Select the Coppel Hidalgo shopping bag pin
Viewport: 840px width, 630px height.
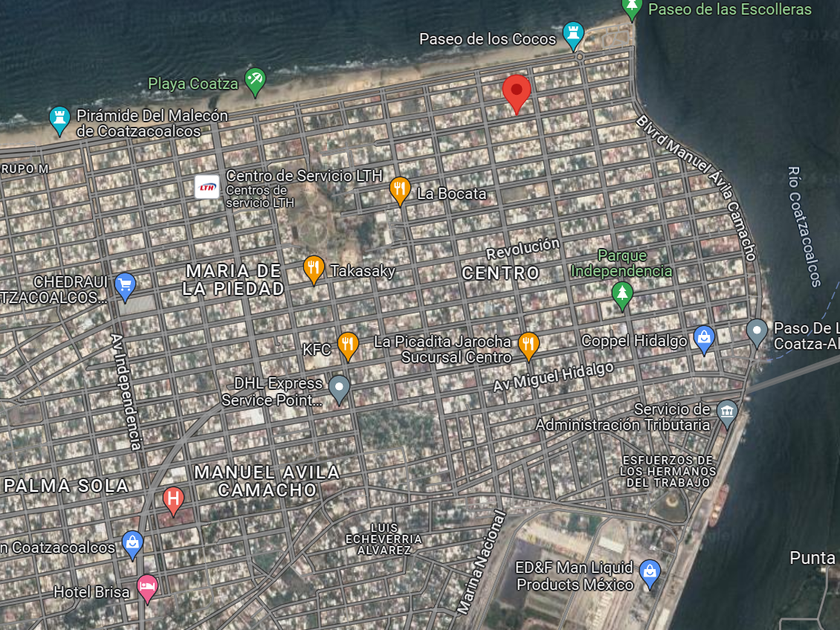704,339
